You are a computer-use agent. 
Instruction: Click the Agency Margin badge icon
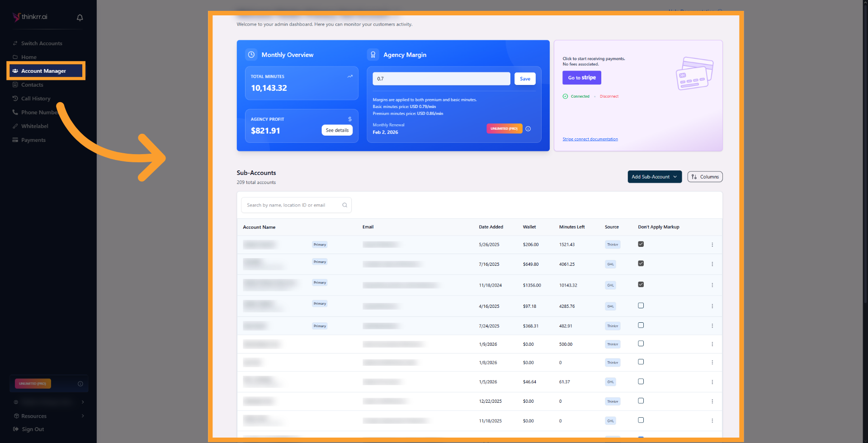click(373, 55)
